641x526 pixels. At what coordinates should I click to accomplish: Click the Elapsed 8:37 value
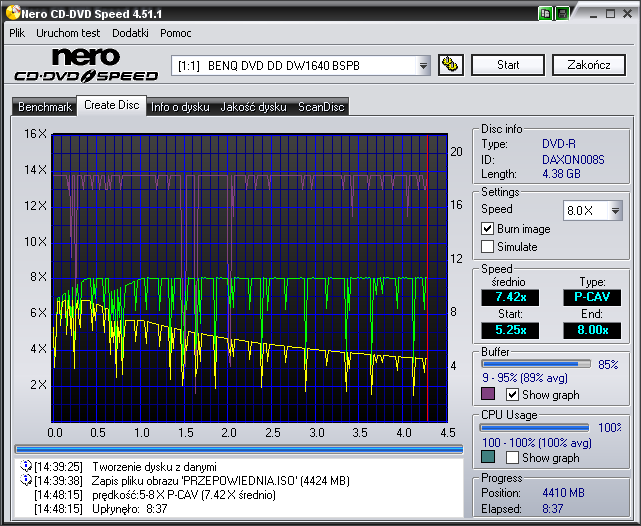pyautogui.click(x=553, y=509)
